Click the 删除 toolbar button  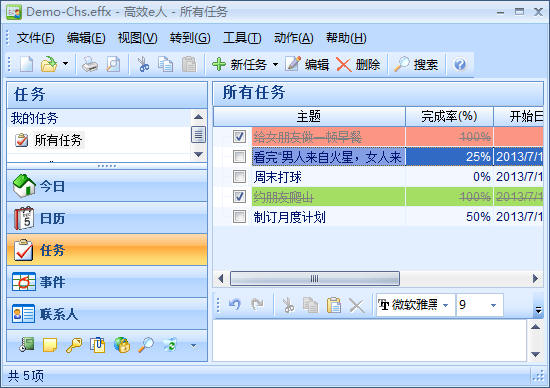(x=358, y=65)
